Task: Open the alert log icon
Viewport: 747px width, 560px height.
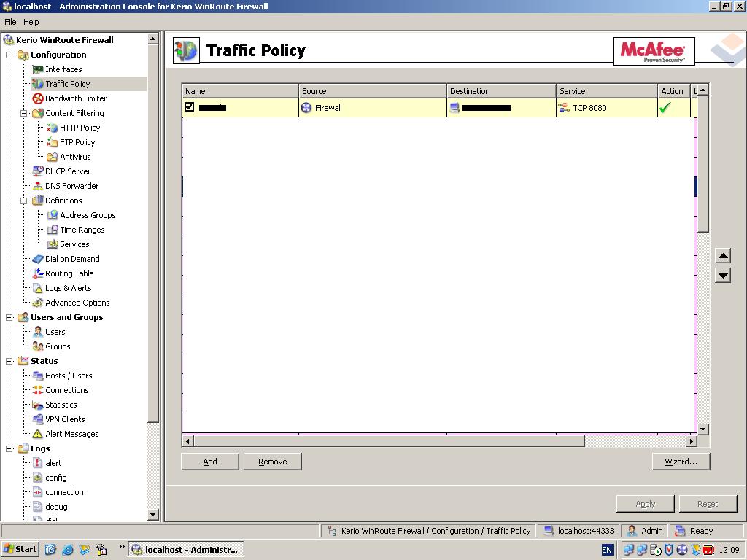Action: pyautogui.click(x=38, y=463)
